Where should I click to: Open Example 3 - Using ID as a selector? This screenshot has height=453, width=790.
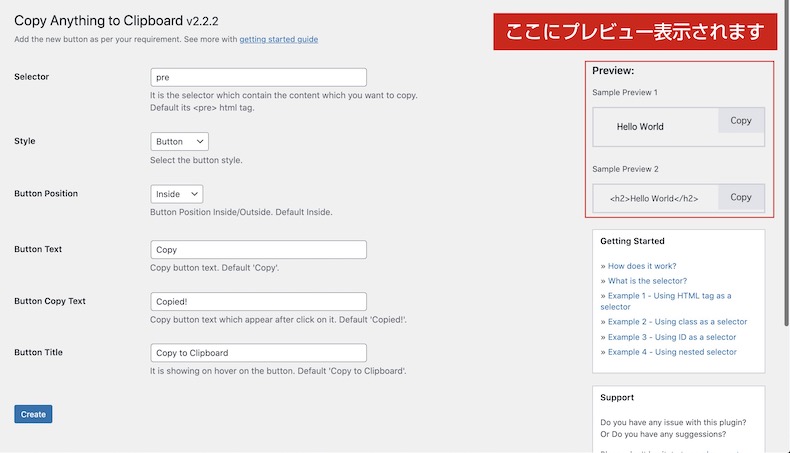(672, 337)
